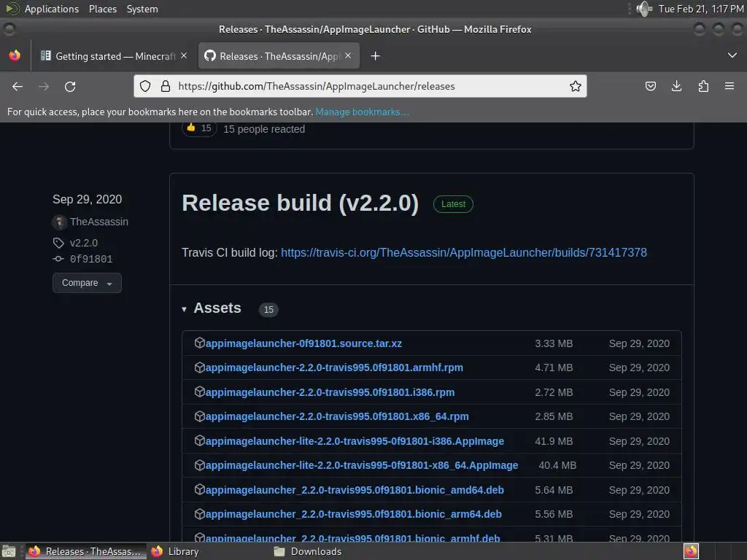Open commit 0f91801

pyautogui.click(x=91, y=259)
